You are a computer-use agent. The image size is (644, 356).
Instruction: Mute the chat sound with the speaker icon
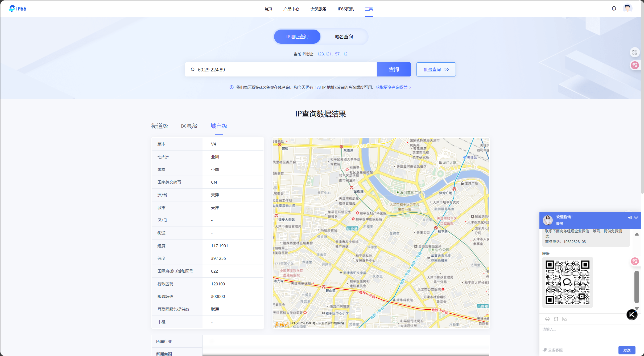[630, 218]
